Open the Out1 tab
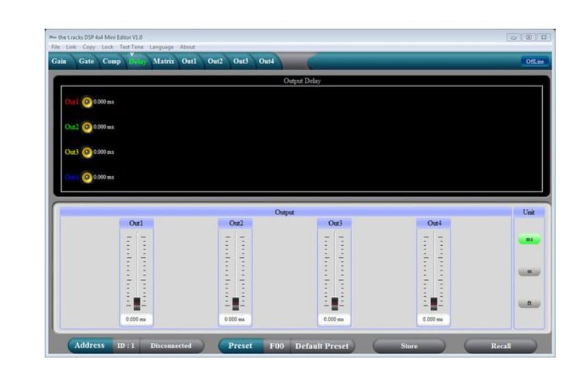 pyautogui.click(x=189, y=61)
